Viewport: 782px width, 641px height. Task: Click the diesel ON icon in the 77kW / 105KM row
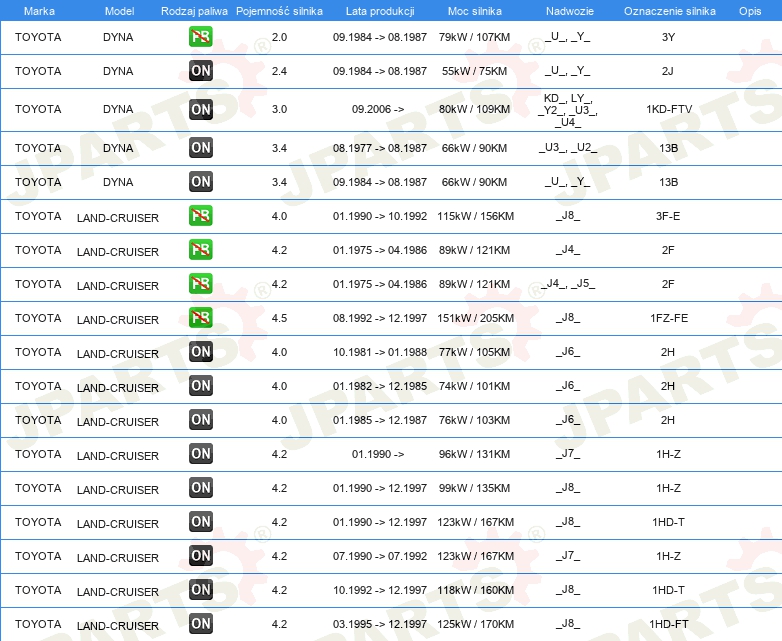200,352
